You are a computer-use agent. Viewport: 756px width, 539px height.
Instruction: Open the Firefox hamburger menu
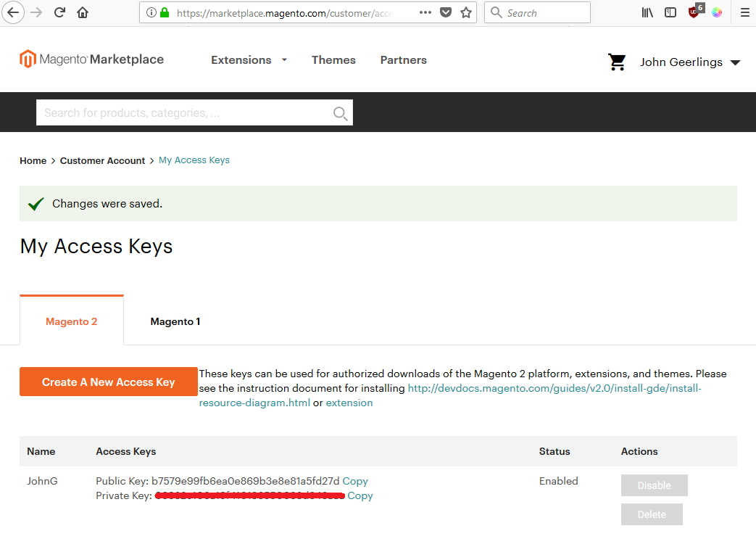(x=745, y=12)
